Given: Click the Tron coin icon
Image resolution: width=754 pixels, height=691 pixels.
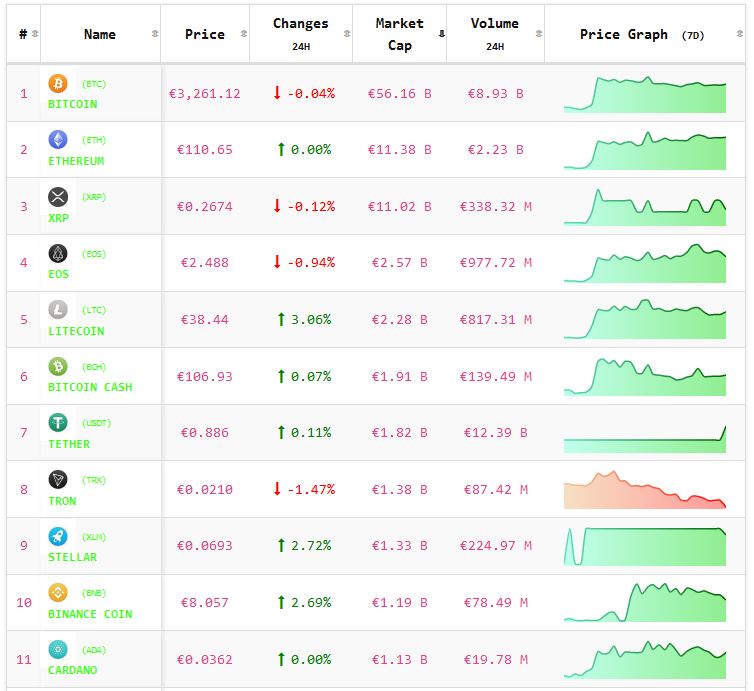Looking at the screenshot, I should (58, 480).
